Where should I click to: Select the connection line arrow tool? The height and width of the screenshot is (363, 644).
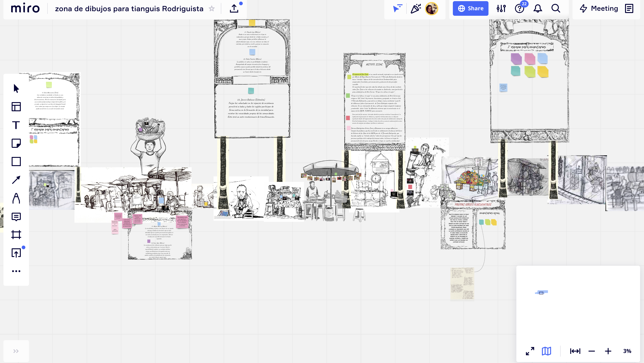(16, 180)
